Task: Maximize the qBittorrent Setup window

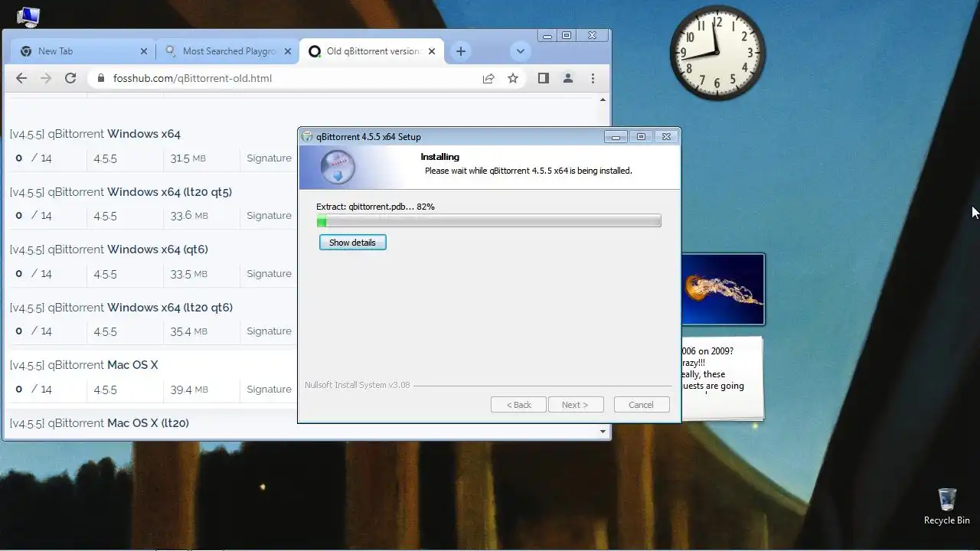Action: [641, 137]
